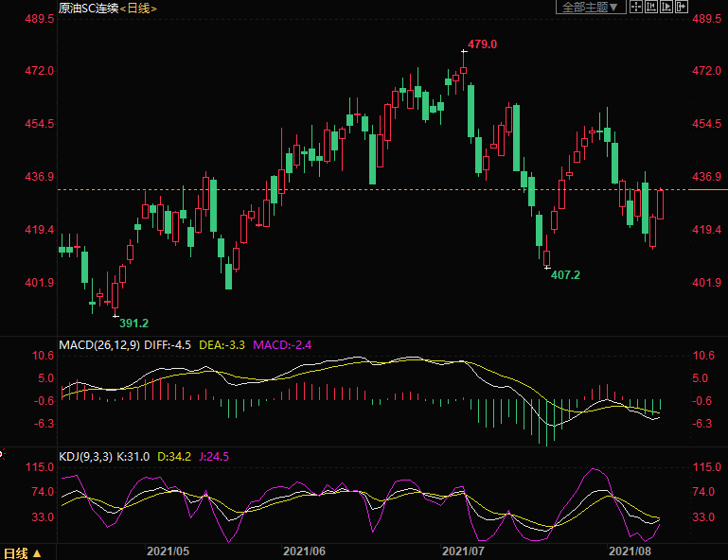Click the 原油SC连续 contract title

(89, 9)
